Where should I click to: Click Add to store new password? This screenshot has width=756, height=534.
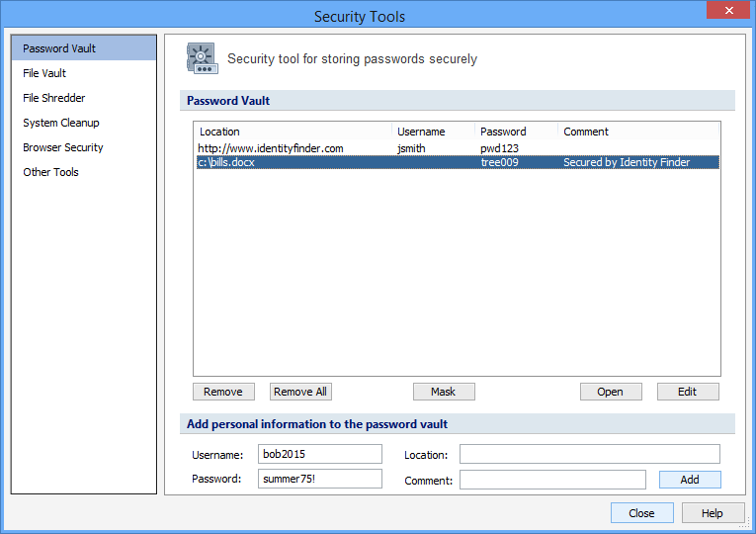click(690, 480)
